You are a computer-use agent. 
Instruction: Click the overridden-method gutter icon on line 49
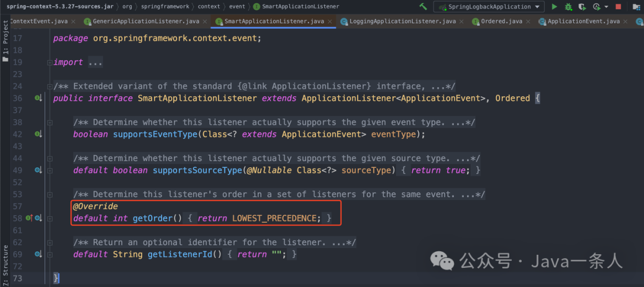point(37,170)
